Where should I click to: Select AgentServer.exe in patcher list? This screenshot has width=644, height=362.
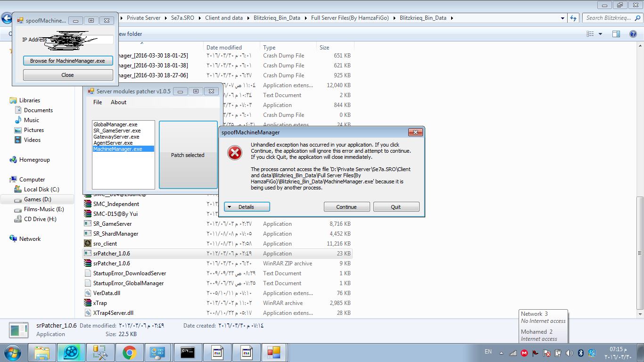point(113,143)
